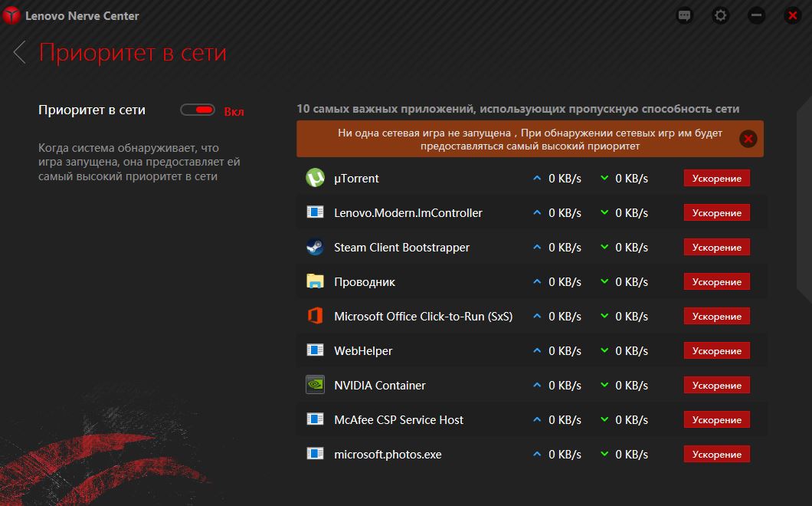812x506 pixels.
Task: Toggle the Приоритет в сети switch
Action: (198, 110)
